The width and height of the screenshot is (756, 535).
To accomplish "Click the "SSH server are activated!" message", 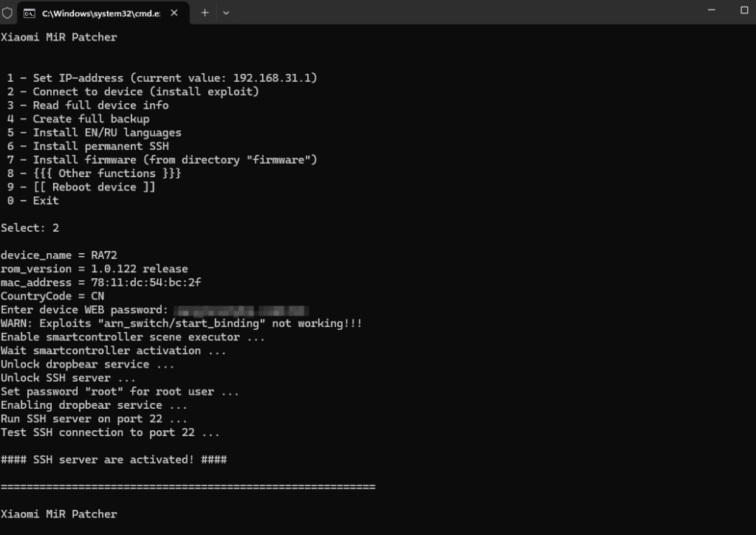I will click(114, 460).
